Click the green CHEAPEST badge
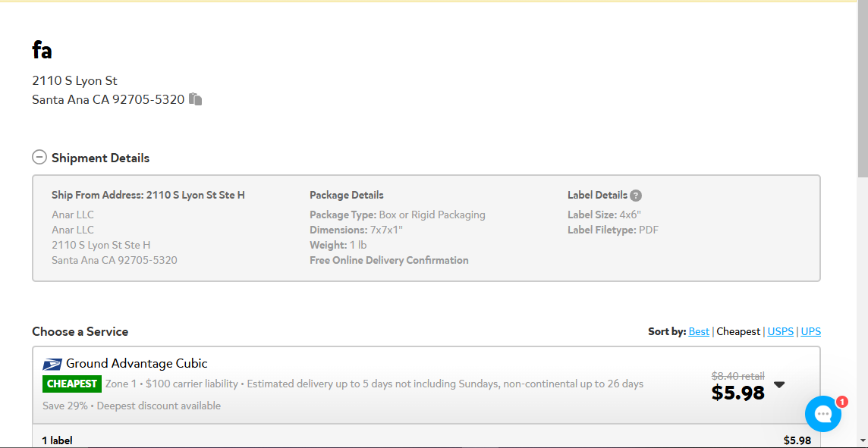 72,384
